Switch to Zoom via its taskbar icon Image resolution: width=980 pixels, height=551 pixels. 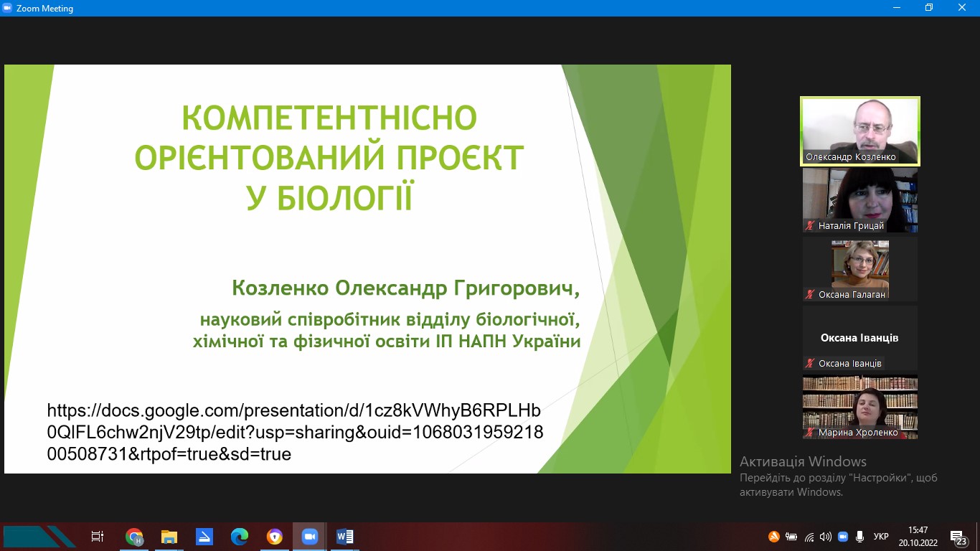click(x=310, y=537)
